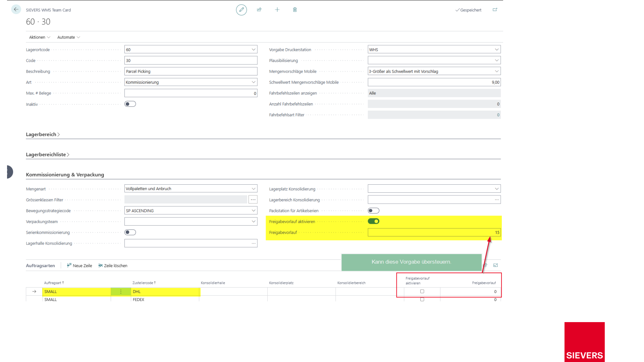Expand the Auftragsarten section to full screen
The image size is (644, 362).
495,265
